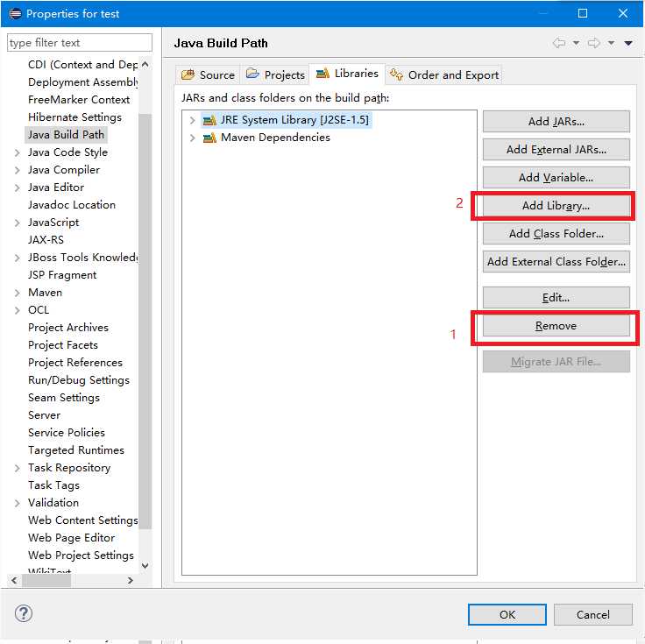Open the view menu dropdown triangle
Viewport: 645px width, 644px height.
point(628,43)
